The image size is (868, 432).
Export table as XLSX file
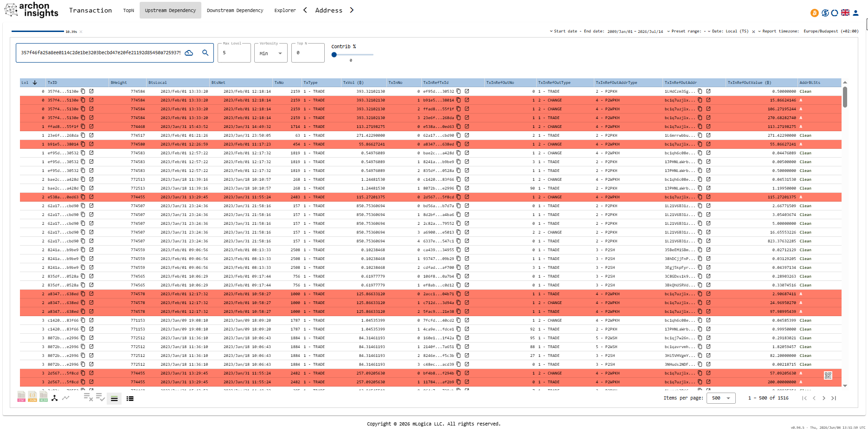(x=44, y=397)
